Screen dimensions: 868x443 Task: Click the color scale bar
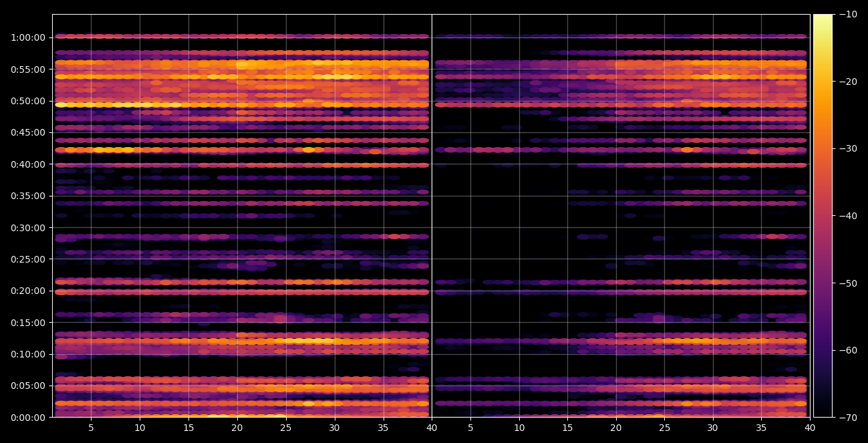[823, 216]
